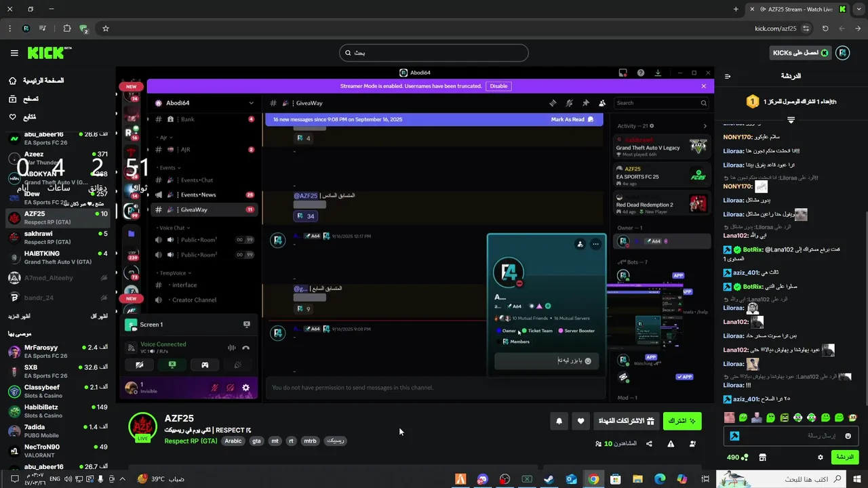Click the green الدردشة chat send button

845,457
